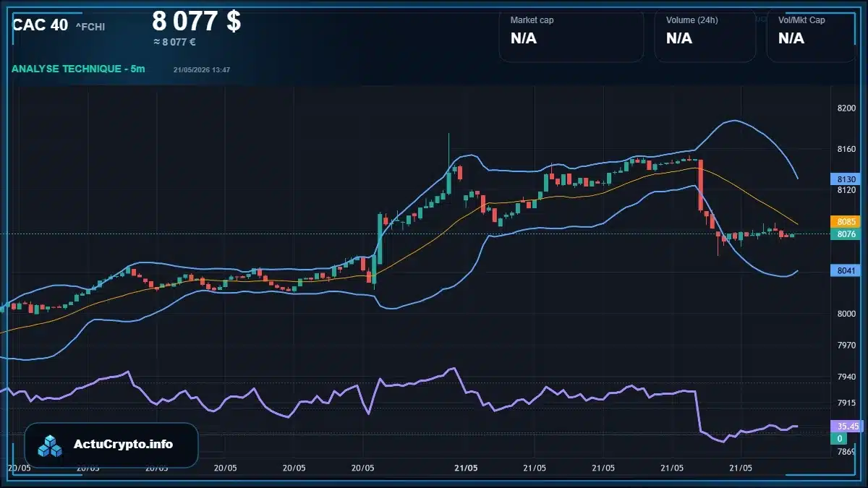Open the Volume (24h) N/A card
868x488 pixels.
(705, 35)
